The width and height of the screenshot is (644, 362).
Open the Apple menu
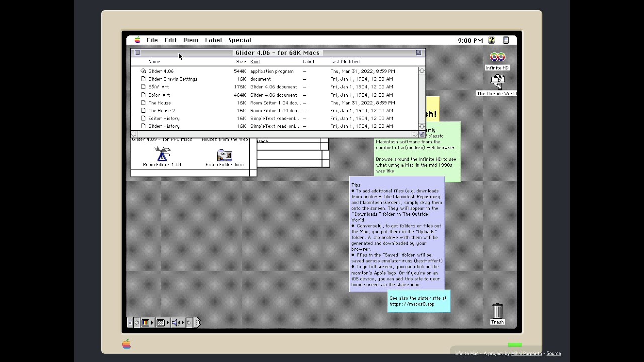point(137,40)
